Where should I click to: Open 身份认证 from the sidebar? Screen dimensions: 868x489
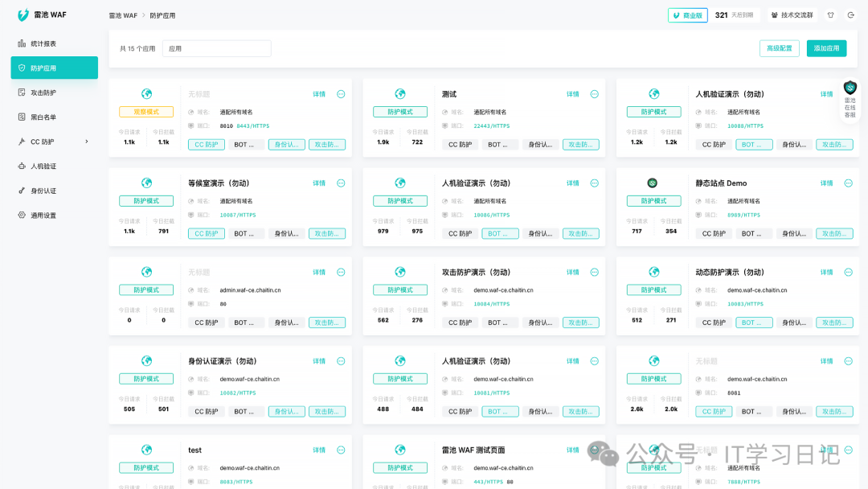point(43,191)
